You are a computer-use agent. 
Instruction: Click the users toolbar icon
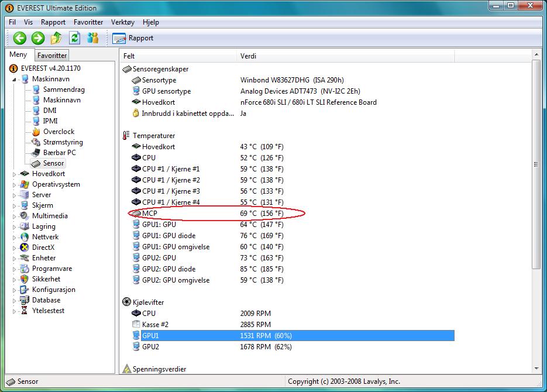(x=93, y=38)
